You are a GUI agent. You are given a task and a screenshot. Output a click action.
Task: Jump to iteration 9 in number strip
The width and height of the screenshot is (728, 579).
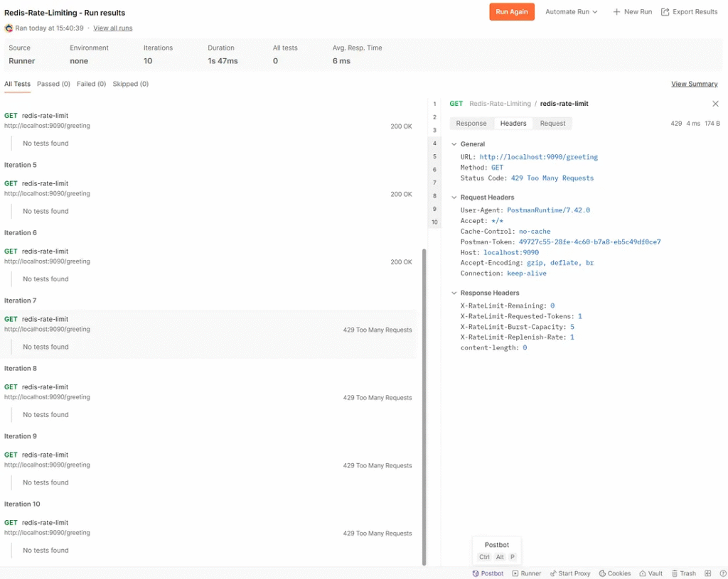tap(434, 210)
